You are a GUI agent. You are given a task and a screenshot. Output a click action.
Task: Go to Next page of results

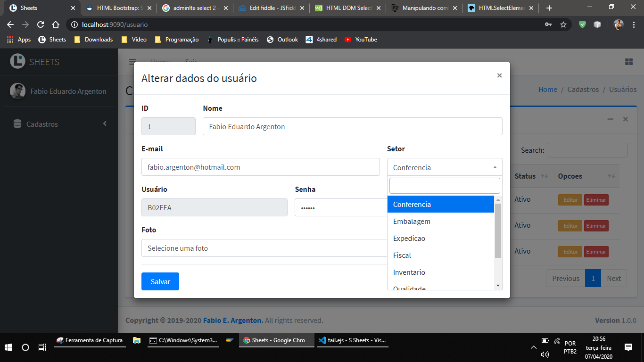(x=614, y=278)
